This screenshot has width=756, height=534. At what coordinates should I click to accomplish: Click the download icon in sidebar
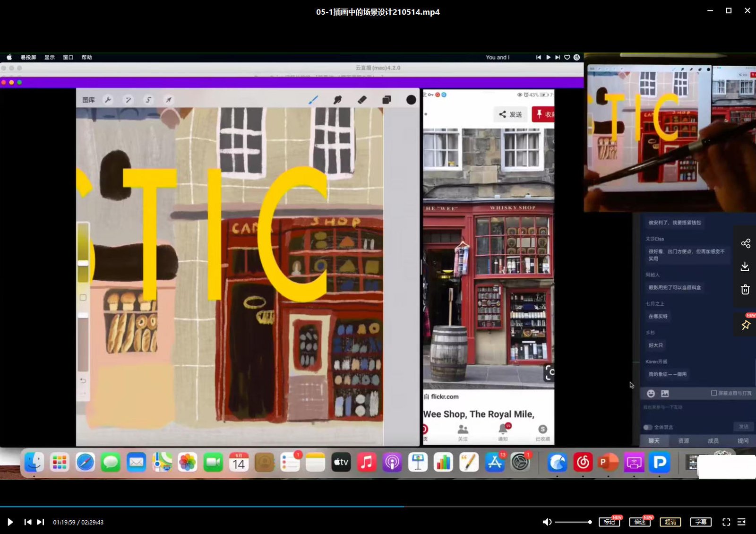coord(745,266)
